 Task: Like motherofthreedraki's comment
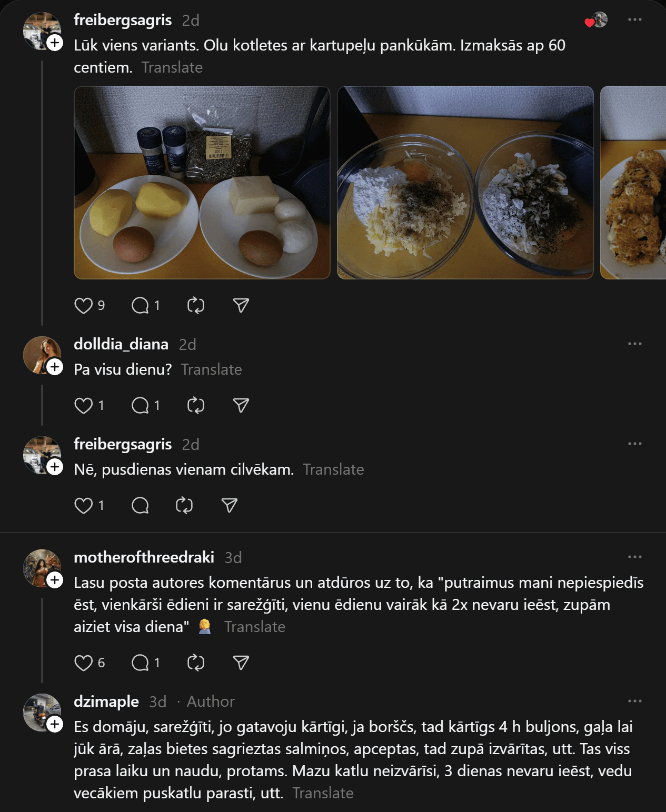[83, 663]
